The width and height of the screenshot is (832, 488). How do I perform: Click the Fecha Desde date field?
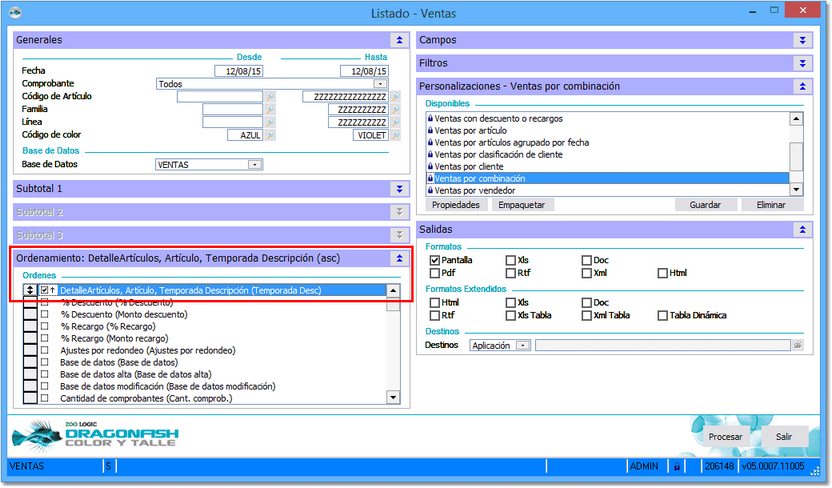pos(238,71)
